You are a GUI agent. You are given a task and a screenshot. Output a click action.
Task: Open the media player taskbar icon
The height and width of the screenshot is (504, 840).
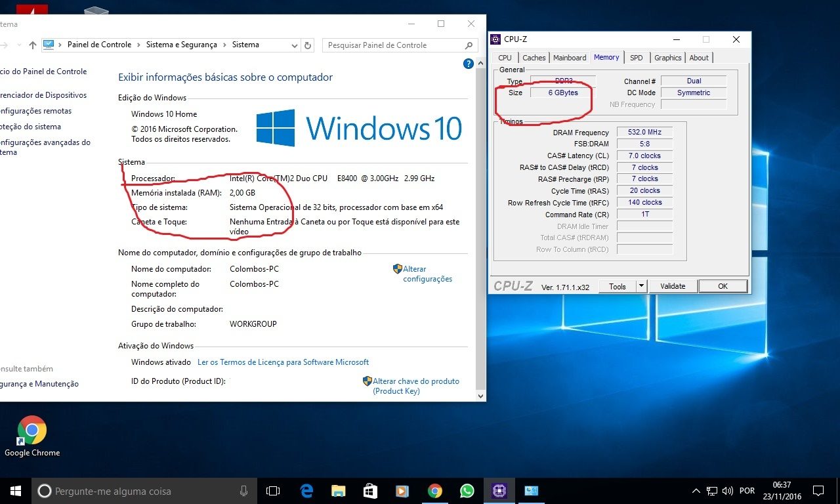[402, 491]
